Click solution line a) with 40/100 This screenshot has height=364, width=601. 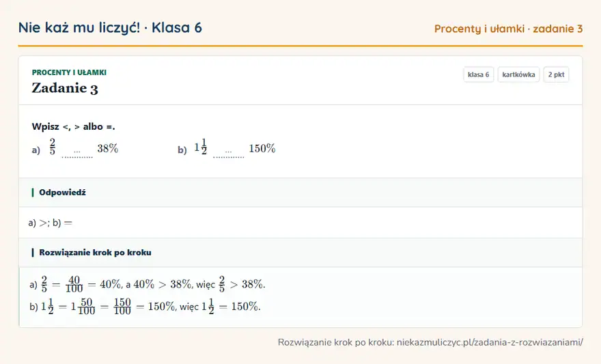tap(148, 284)
